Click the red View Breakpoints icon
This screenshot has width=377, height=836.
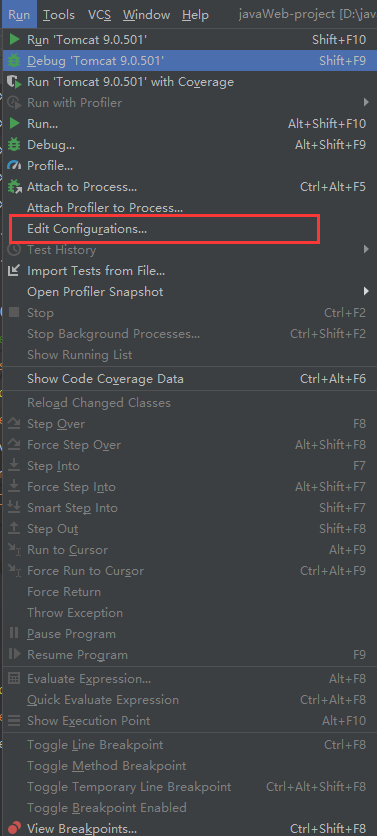[15, 829]
